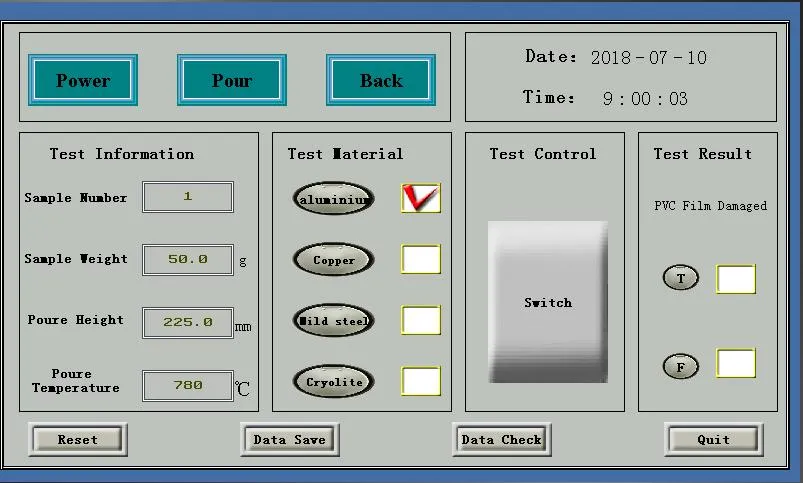Click the Quit button
The width and height of the screenshot is (803, 483).
click(713, 439)
